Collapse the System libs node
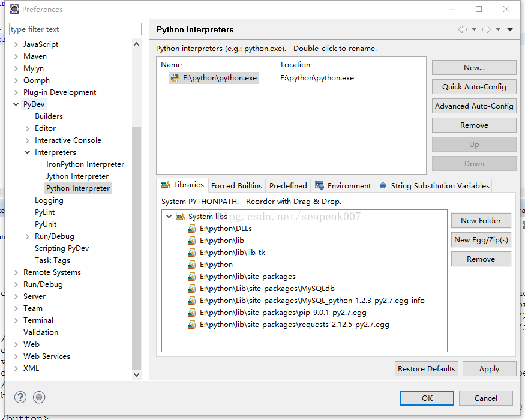This screenshot has width=525, height=420. 169,217
